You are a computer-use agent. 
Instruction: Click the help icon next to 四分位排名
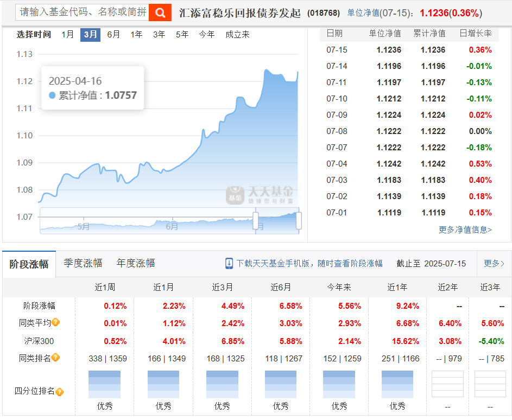pyautogui.click(x=59, y=391)
